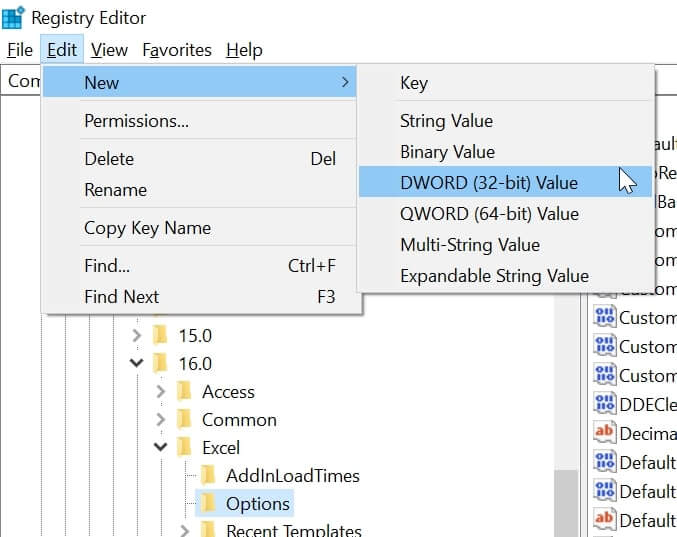Click the 15.0 key folder icon
This screenshot has width=677, height=537.
pos(160,335)
